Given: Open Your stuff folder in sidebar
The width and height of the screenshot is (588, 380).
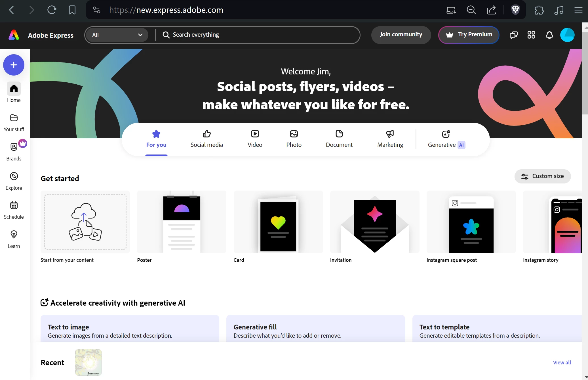Looking at the screenshot, I should point(14,123).
